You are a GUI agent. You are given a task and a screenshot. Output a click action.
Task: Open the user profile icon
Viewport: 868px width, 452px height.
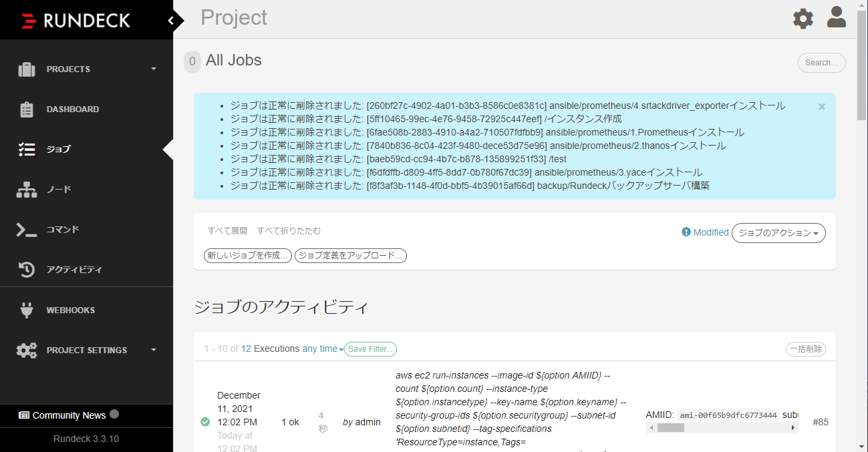point(837,17)
